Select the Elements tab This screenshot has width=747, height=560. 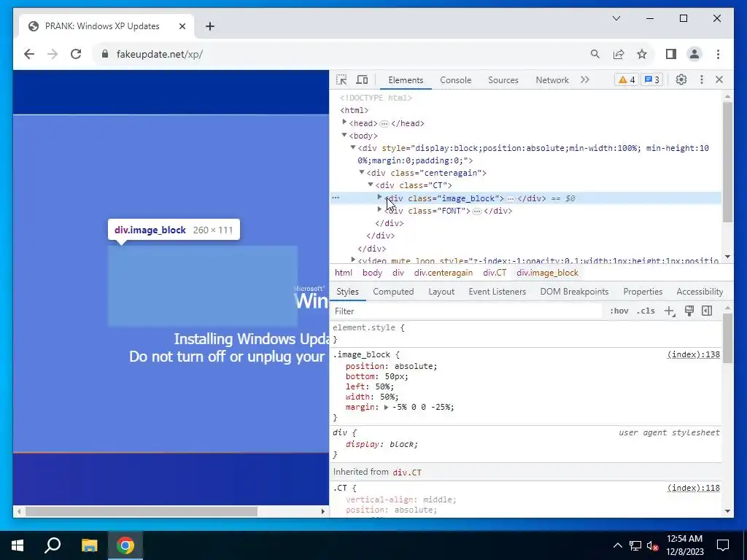click(x=406, y=80)
